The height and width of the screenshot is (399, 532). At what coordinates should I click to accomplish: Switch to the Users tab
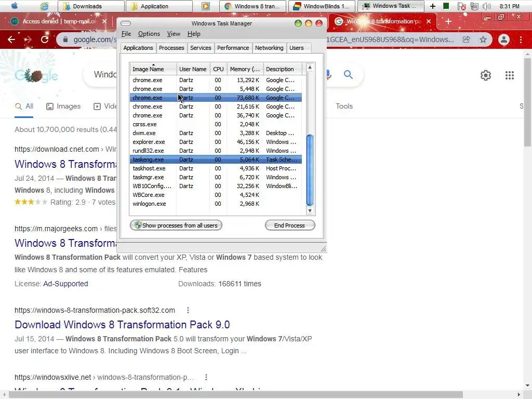(x=297, y=48)
